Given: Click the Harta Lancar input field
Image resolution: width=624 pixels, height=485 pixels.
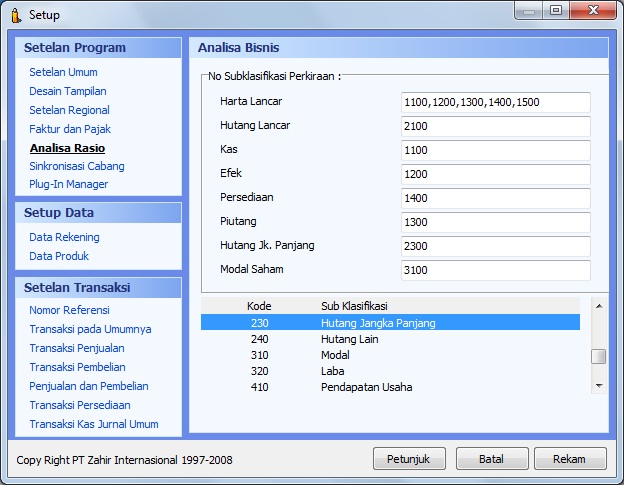Looking at the screenshot, I should (495, 102).
